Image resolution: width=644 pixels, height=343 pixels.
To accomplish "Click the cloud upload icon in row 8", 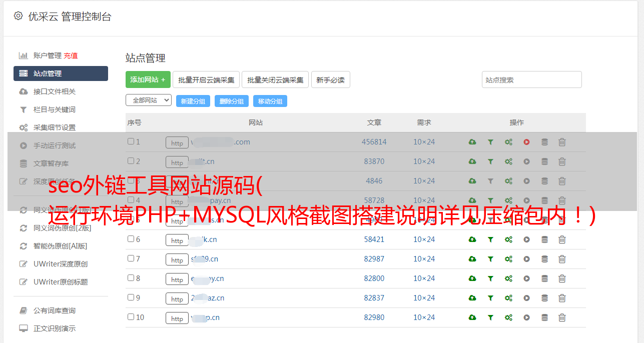I will (472, 278).
